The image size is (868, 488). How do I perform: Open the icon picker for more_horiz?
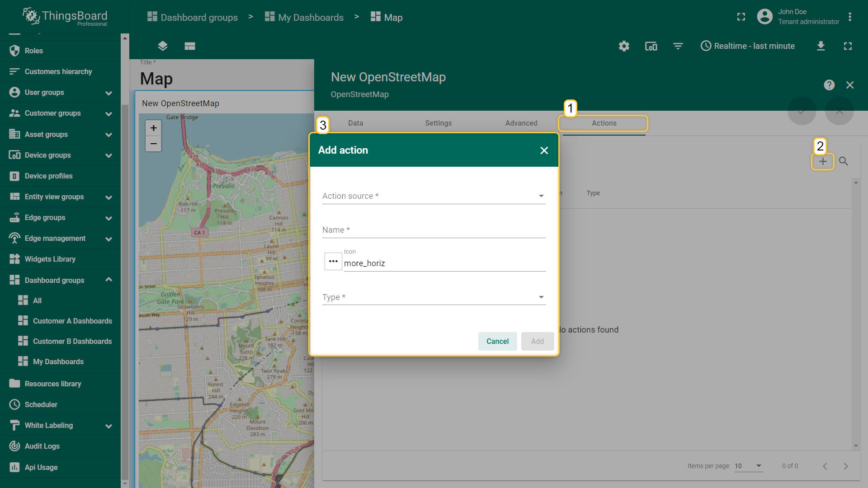[x=333, y=261]
